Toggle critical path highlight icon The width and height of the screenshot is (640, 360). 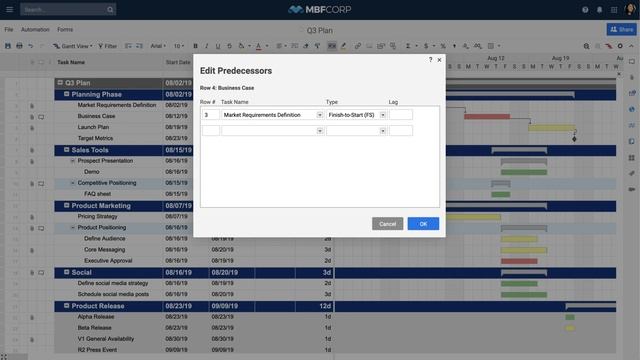pos(609,46)
